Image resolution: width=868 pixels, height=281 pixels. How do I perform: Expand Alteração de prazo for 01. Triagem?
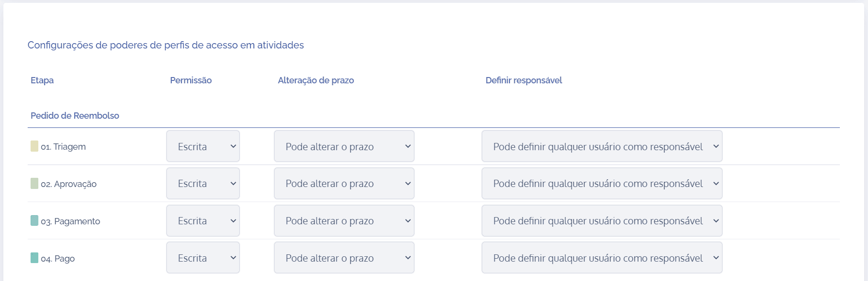(344, 146)
